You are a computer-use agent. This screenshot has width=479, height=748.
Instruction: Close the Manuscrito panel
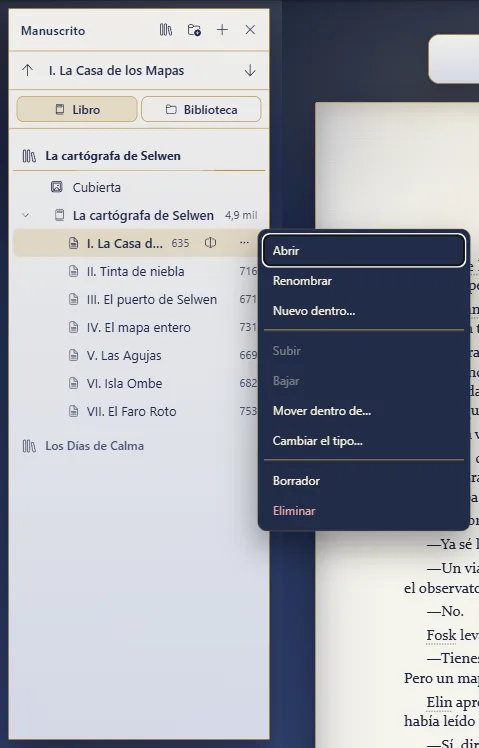250,30
